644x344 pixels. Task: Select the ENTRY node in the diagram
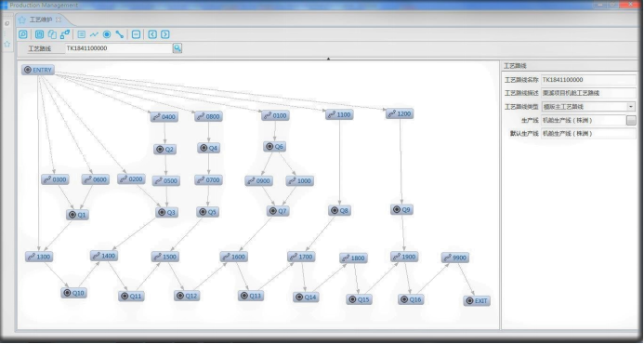(x=38, y=70)
